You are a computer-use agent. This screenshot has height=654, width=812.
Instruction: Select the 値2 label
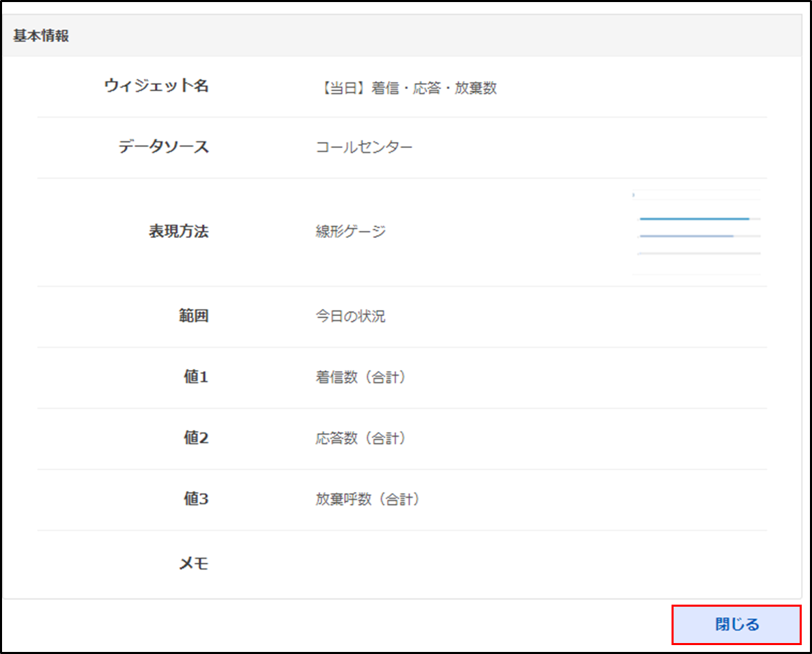pos(195,438)
